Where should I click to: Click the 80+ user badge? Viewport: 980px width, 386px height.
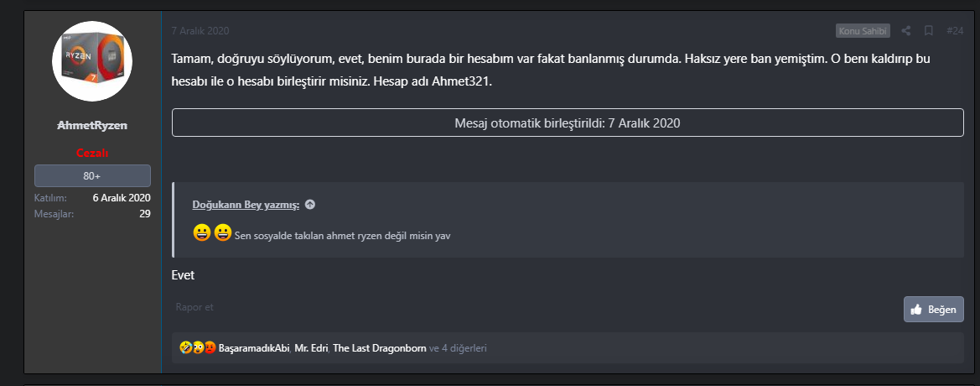(92, 176)
